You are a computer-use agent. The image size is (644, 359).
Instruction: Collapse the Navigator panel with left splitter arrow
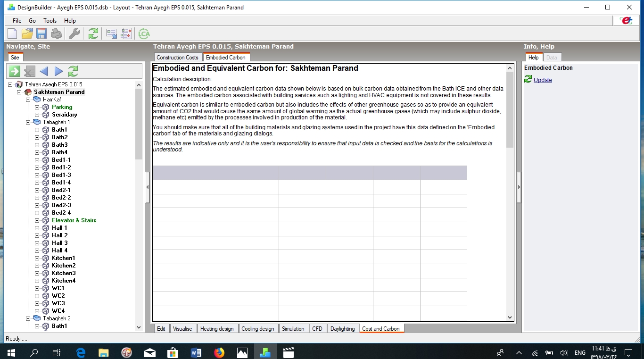[x=148, y=187]
